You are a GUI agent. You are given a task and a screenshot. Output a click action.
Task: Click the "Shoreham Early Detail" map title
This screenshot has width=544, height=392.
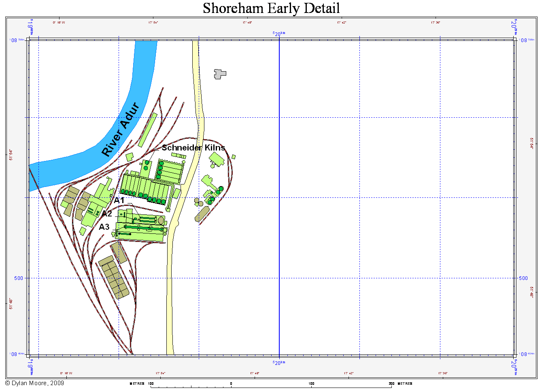click(271, 8)
